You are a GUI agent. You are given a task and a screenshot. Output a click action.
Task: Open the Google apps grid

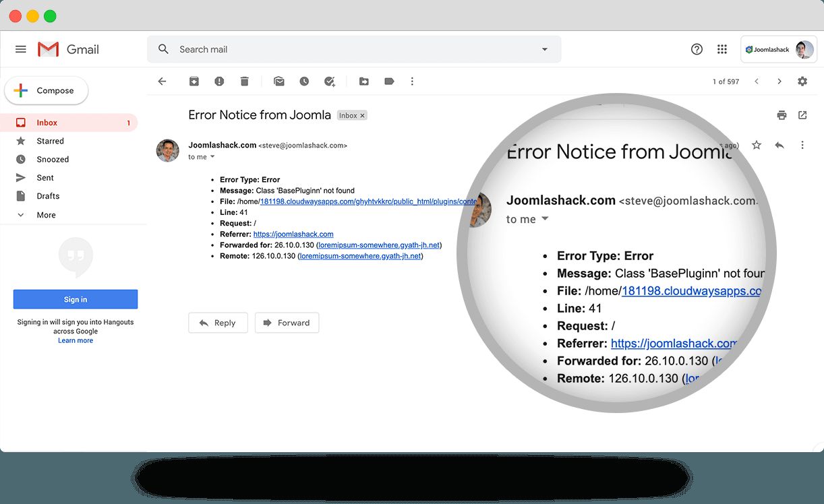tap(722, 49)
